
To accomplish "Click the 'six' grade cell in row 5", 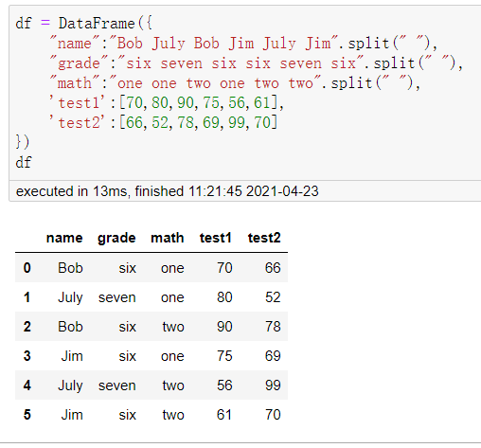I will coord(128,415).
